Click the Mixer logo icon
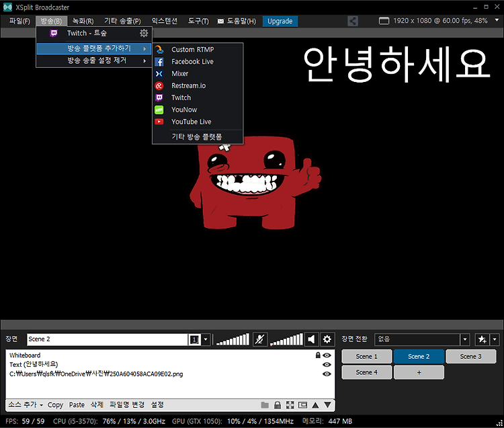Screen dimensions: 504x428 coord(159,74)
